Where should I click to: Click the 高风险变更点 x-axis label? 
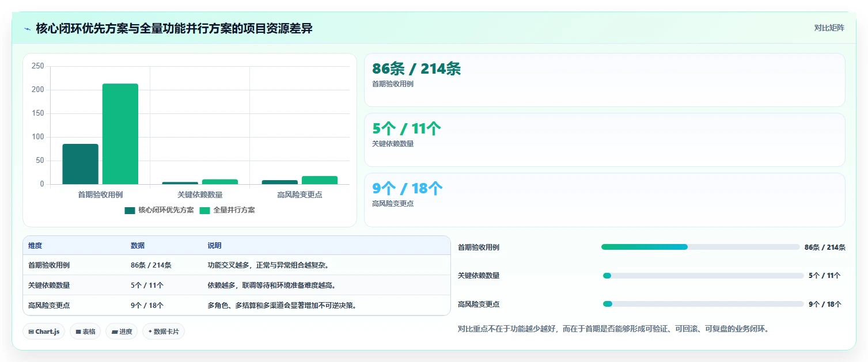[300, 195]
